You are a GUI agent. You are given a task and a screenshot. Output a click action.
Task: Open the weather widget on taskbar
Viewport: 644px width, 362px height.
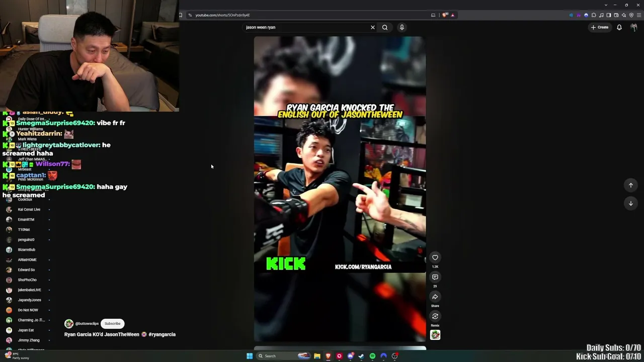pyautogui.click(x=17, y=356)
